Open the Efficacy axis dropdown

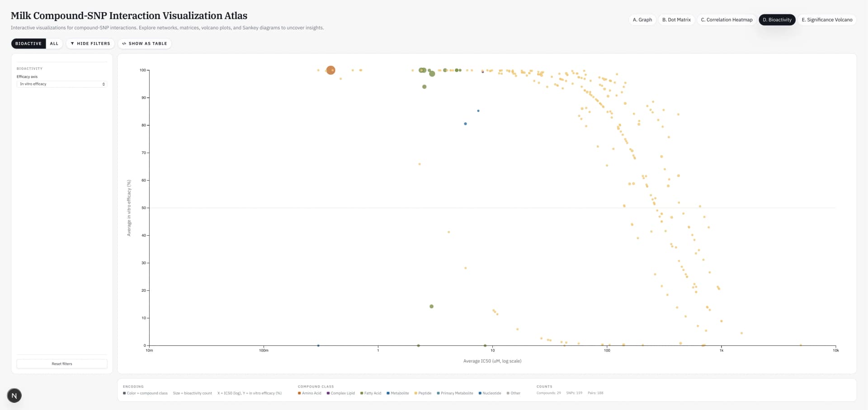(61, 84)
